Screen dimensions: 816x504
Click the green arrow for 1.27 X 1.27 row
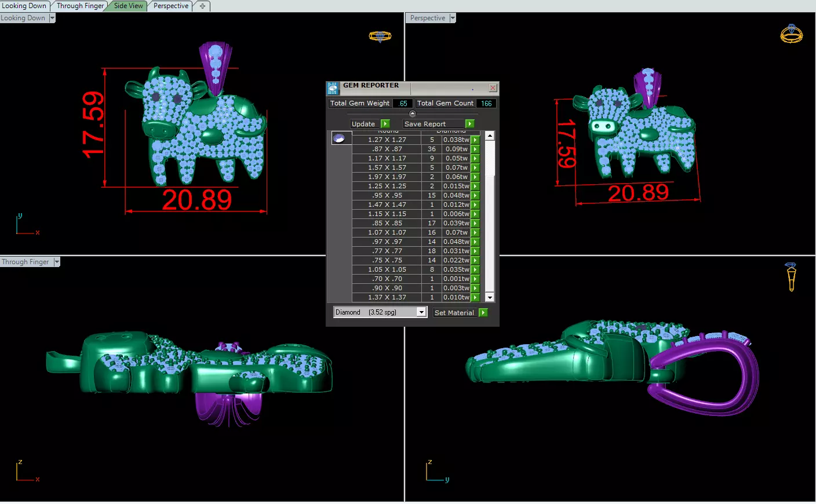(475, 140)
